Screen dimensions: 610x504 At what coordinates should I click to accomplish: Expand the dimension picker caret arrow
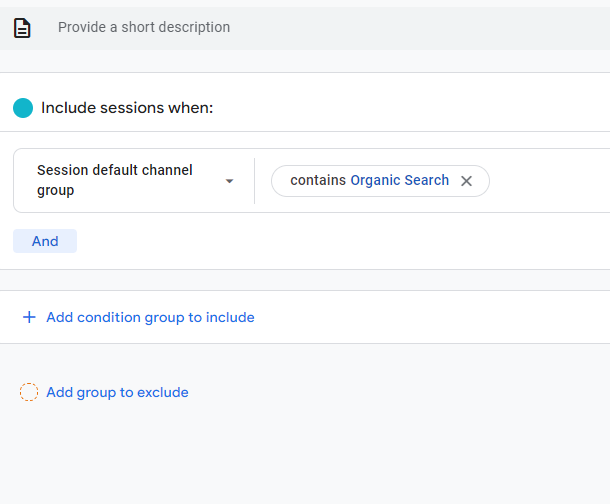[230, 181]
